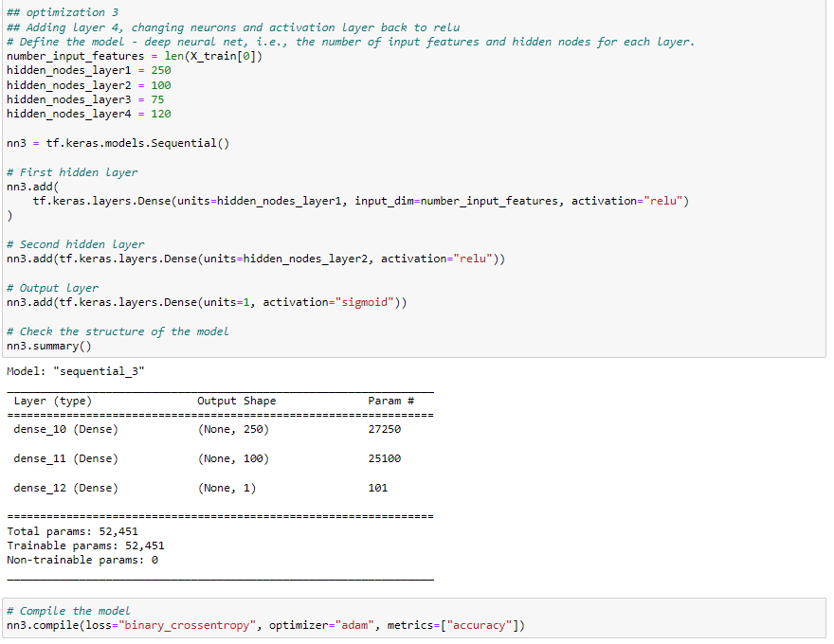
Task: Click the "Trainable params: 52,451" line
Action: (x=85, y=546)
